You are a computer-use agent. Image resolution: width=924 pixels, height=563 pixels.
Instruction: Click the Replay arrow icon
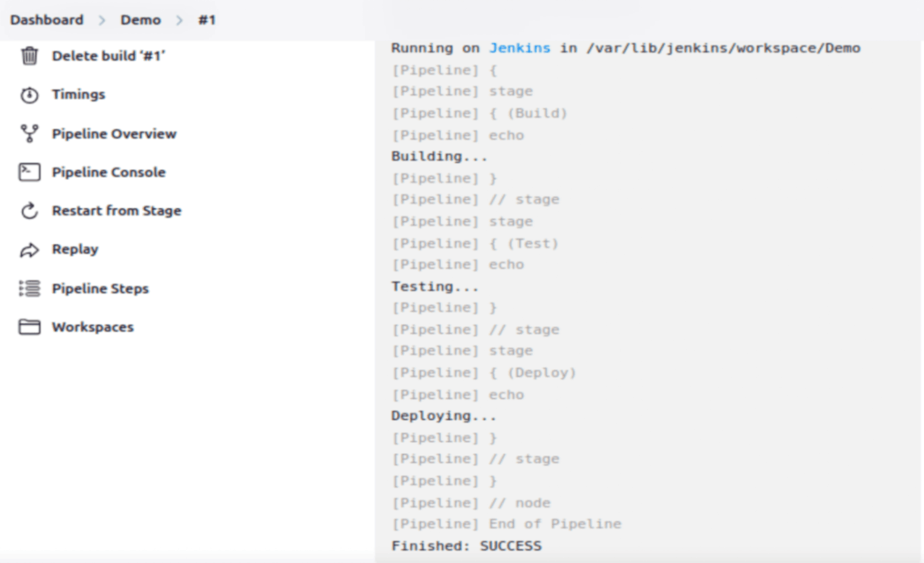(x=29, y=250)
